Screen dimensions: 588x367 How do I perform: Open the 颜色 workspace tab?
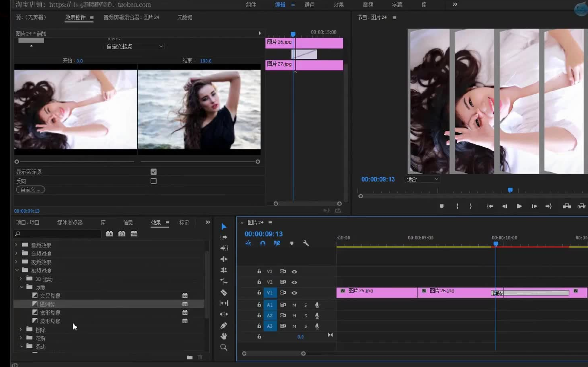(x=309, y=4)
